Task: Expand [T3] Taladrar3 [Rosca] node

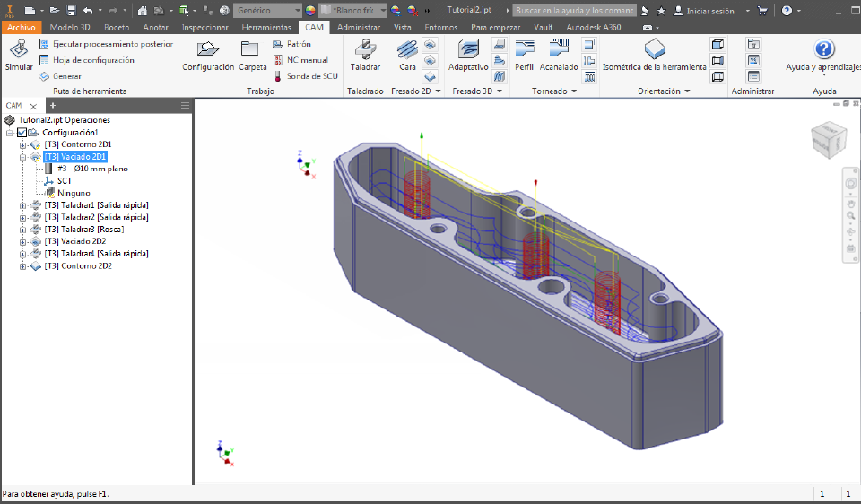Action: click(22, 230)
